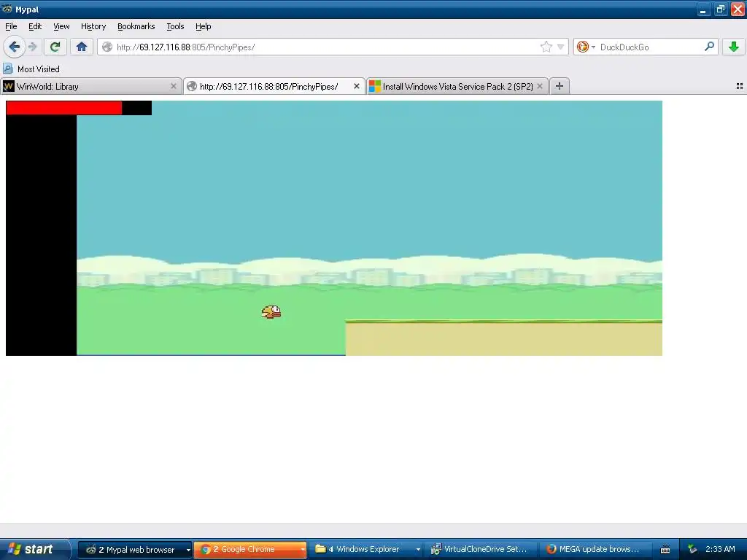Open the Help menu

[x=204, y=26]
